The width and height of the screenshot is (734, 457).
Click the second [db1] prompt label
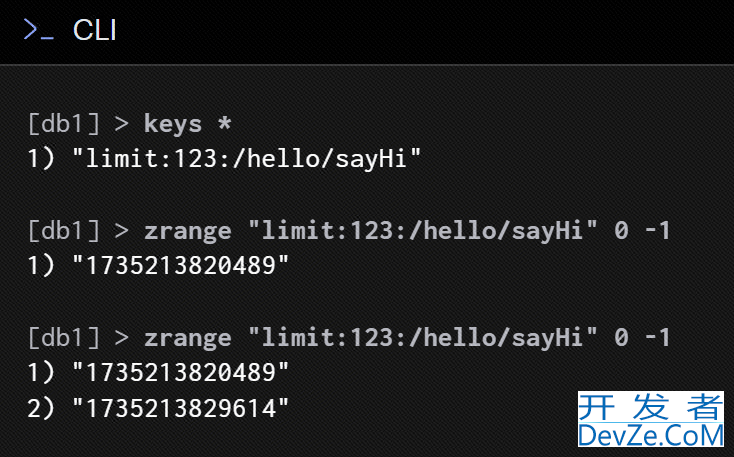click(x=64, y=231)
